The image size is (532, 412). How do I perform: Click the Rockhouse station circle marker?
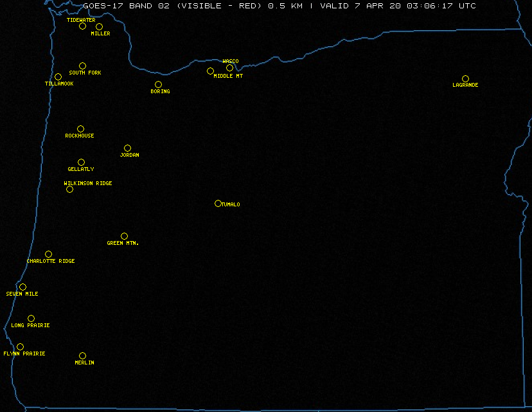pyautogui.click(x=80, y=129)
